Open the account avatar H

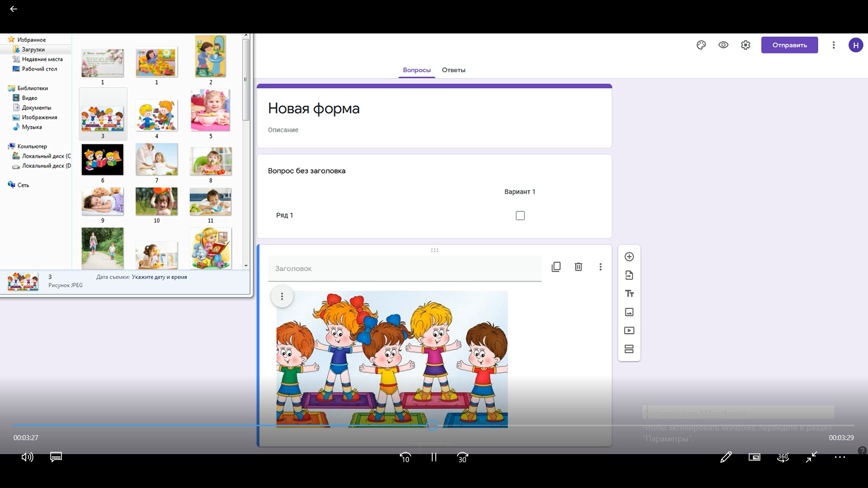point(855,45)
